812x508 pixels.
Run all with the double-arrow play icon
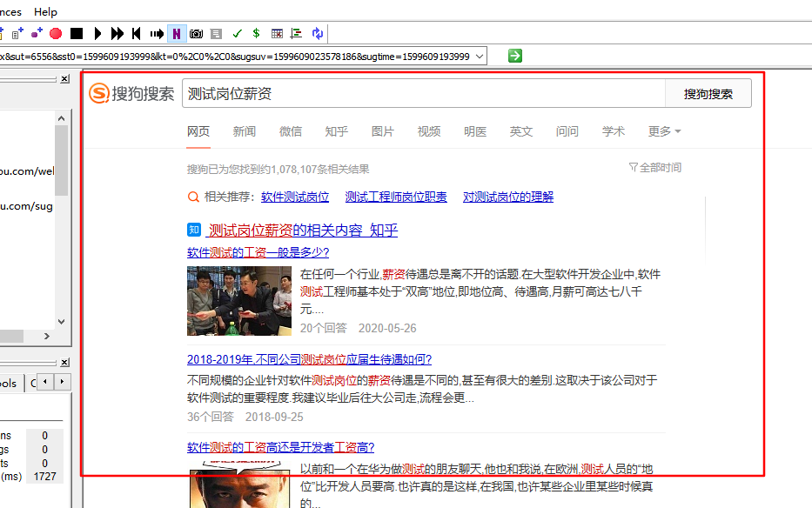click(x=117, y=33)
